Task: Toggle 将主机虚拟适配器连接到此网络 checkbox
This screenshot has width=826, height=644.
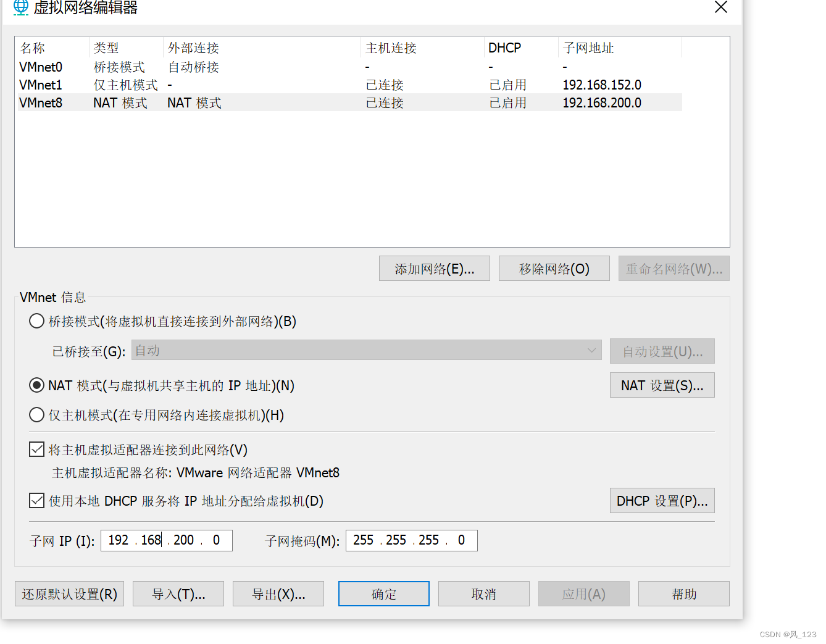Action: click(37, 450)
